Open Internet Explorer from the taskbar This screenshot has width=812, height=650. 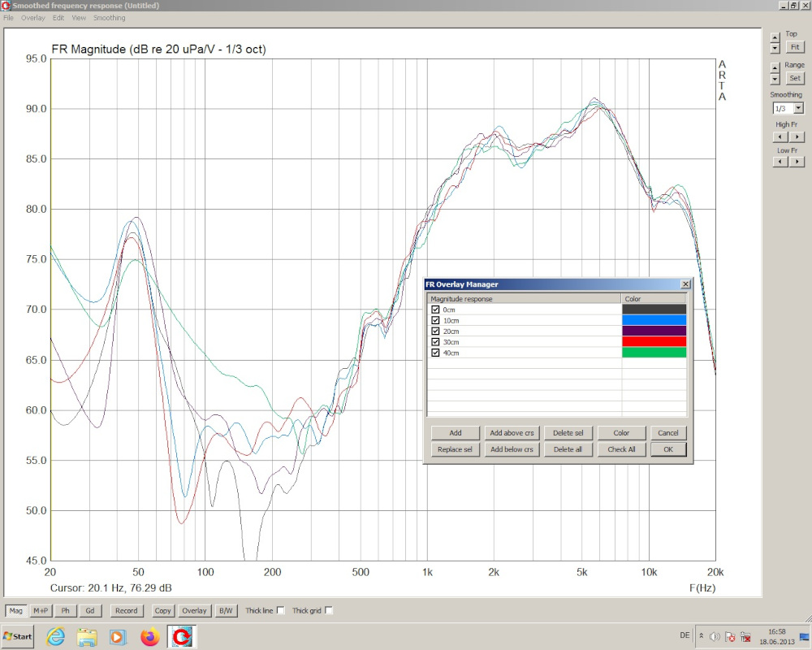(56, 636)
